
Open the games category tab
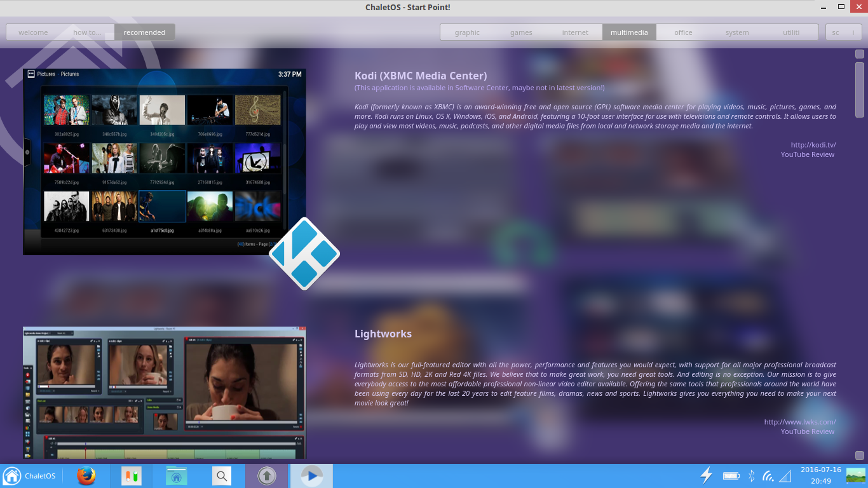521,32
